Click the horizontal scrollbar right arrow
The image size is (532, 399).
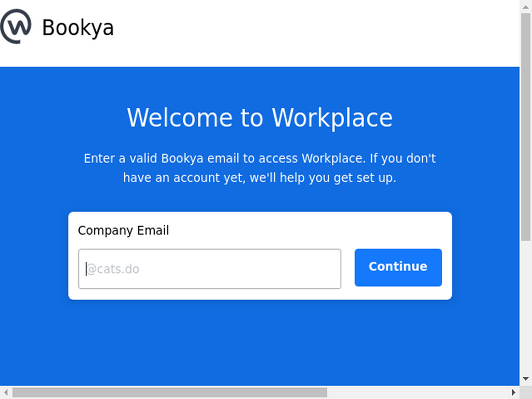tap(514, 393)
